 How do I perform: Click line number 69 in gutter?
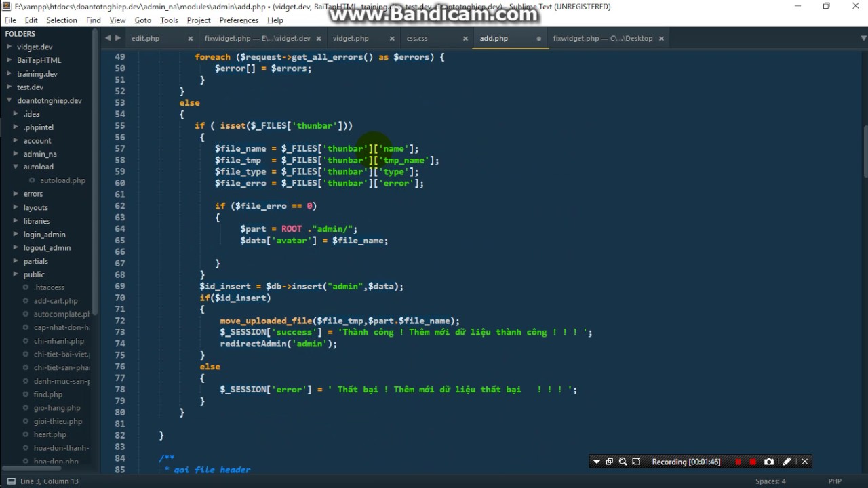[120, 286]
